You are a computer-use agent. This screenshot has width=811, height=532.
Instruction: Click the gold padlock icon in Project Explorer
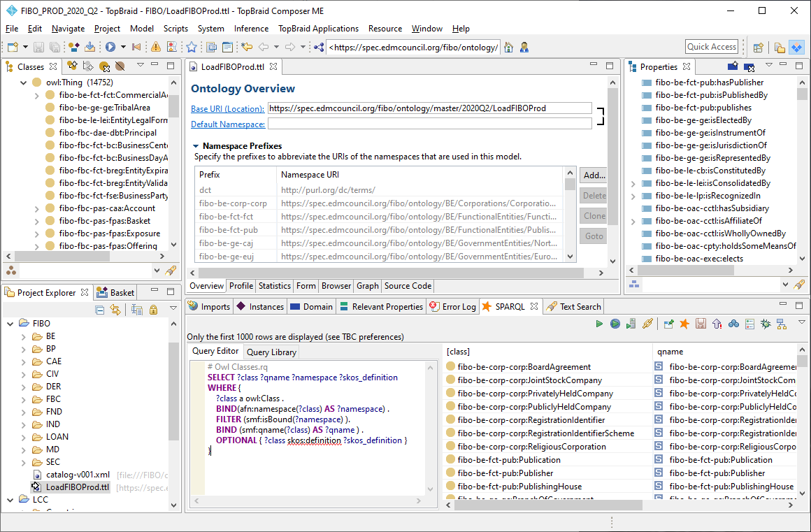[153, 310]
